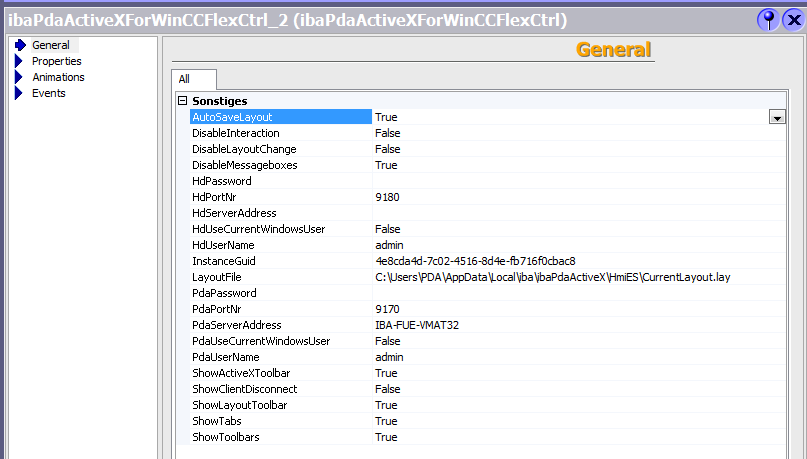Select the DisableInteraction False value
The height and width of the screenshot is (459, 807).
[387, 133]
